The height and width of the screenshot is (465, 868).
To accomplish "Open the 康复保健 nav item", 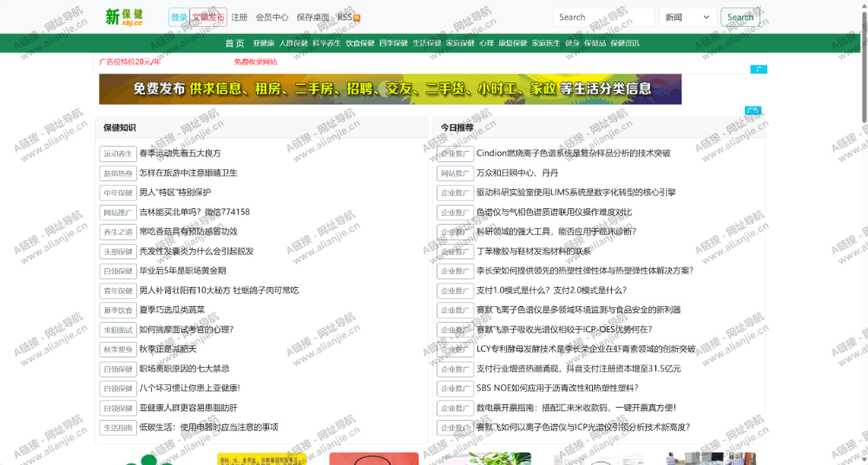I will 513,43.
